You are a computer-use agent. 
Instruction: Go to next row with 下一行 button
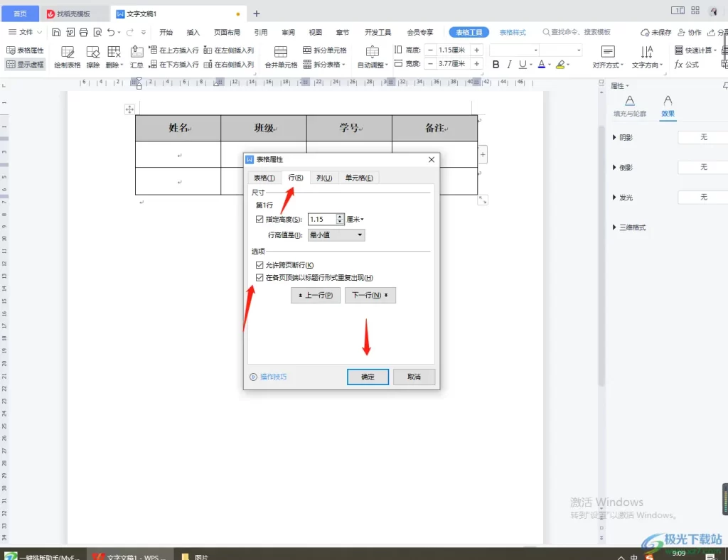[x=370, y=295]
